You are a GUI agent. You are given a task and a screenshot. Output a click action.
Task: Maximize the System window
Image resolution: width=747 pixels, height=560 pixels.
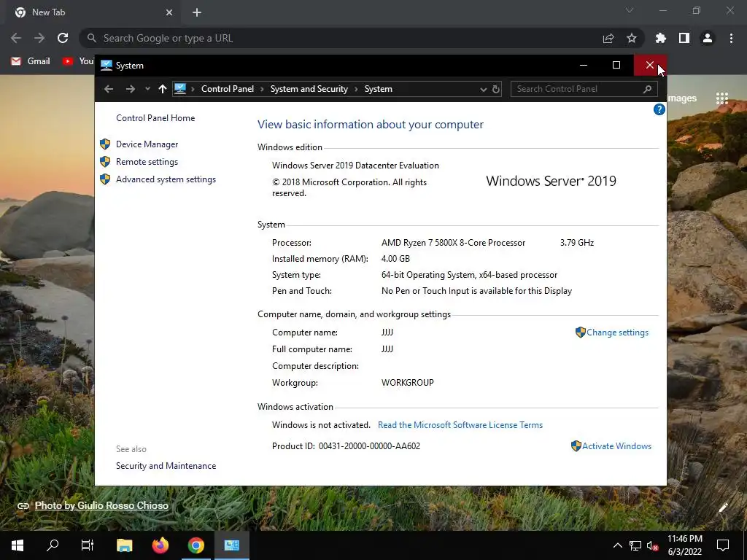coord(616,65)
